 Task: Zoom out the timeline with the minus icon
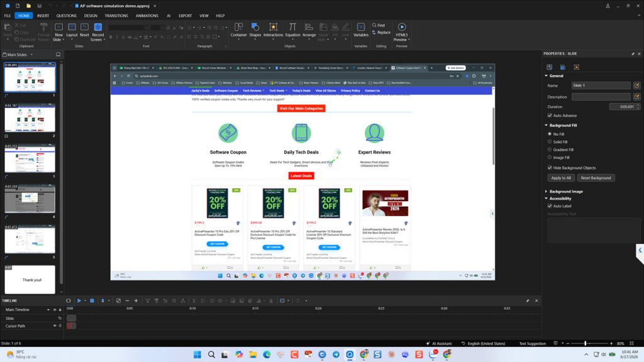coord(127,301)
